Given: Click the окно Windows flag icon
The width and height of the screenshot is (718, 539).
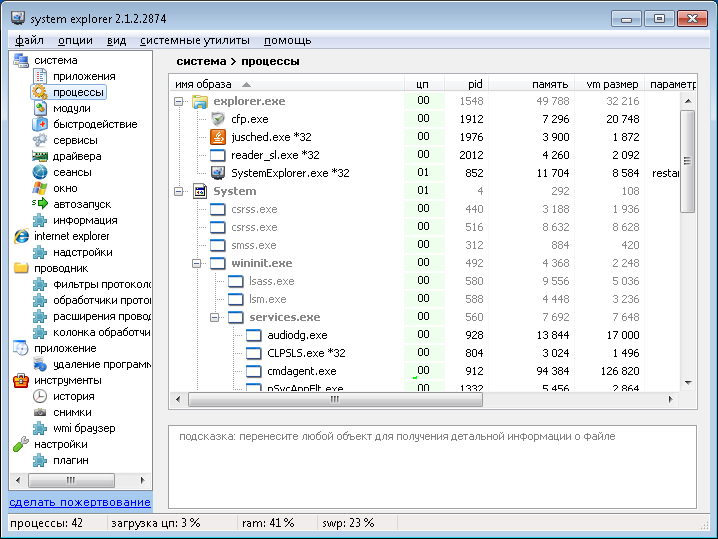Looking at the screenshot, I should (40, 188).
